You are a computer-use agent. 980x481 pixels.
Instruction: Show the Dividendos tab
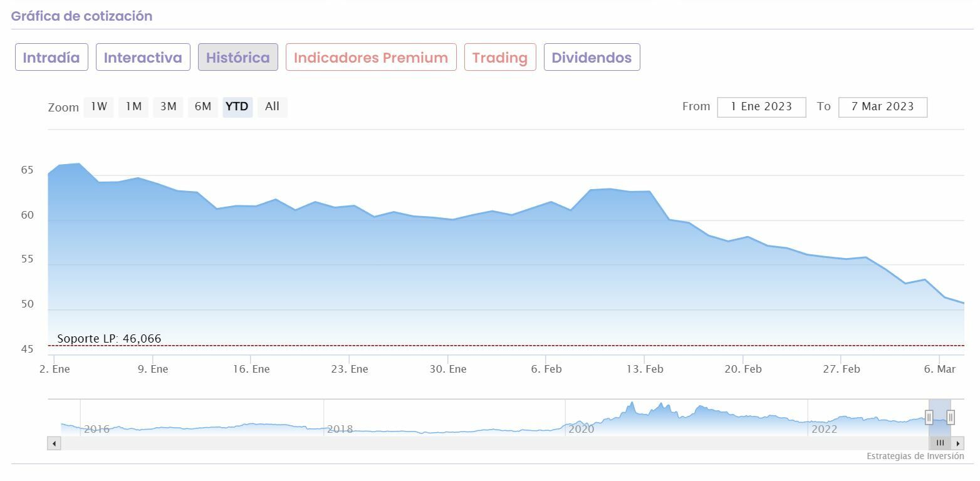coord(592,58)
